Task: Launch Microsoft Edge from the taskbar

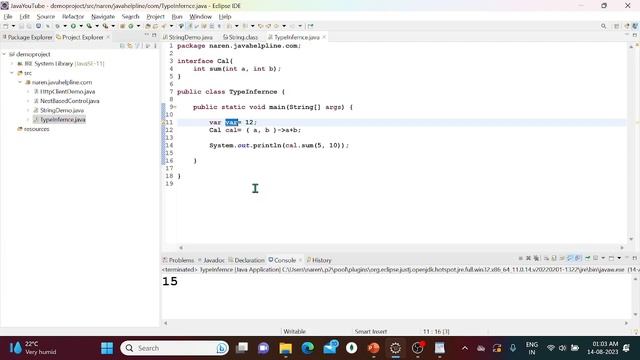Action: coord(308,348)
